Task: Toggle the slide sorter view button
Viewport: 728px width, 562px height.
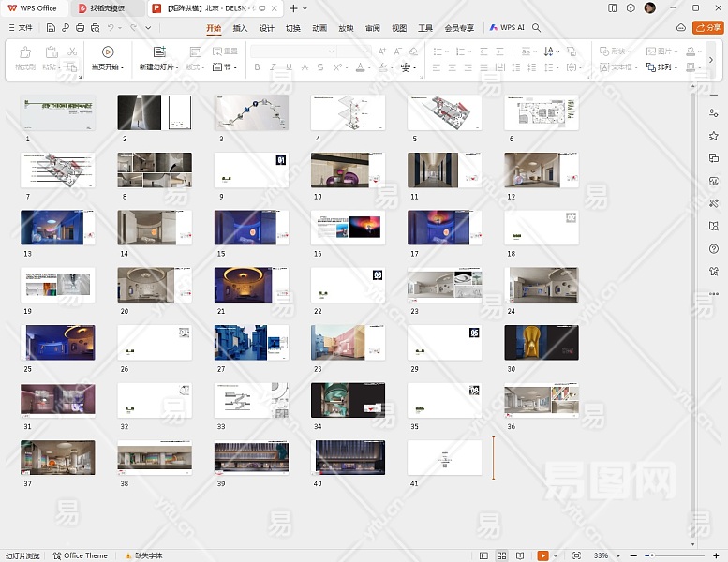Action: [502, 555]
